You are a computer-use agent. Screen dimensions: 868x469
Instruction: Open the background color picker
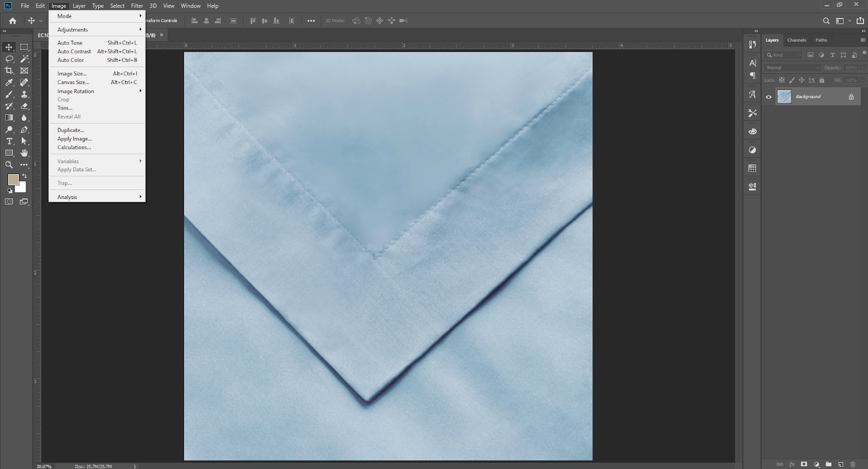coord(22,188)
